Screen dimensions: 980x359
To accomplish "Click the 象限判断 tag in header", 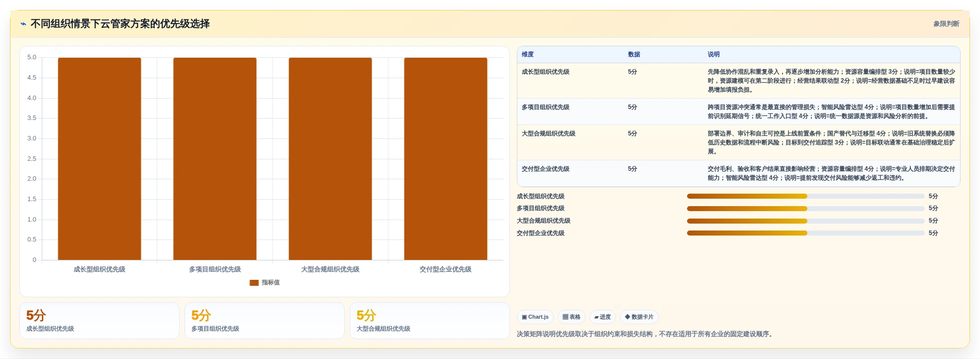I will coord(946,24).
